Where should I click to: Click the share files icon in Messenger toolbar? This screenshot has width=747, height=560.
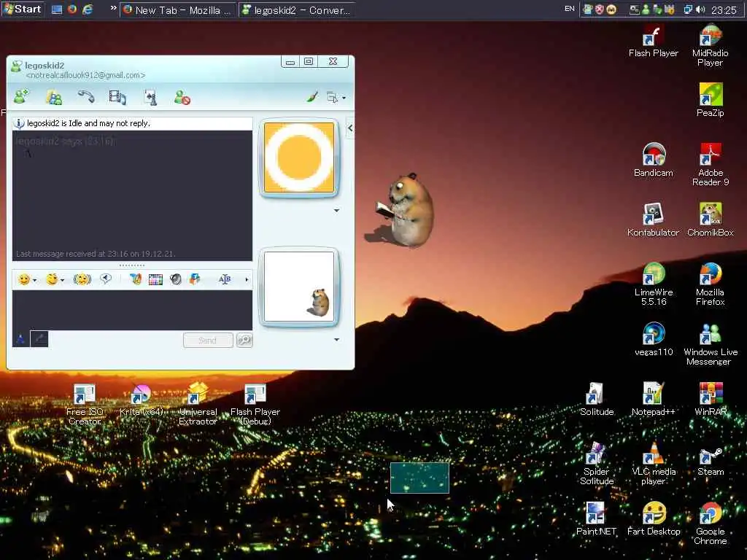point(54,97)
